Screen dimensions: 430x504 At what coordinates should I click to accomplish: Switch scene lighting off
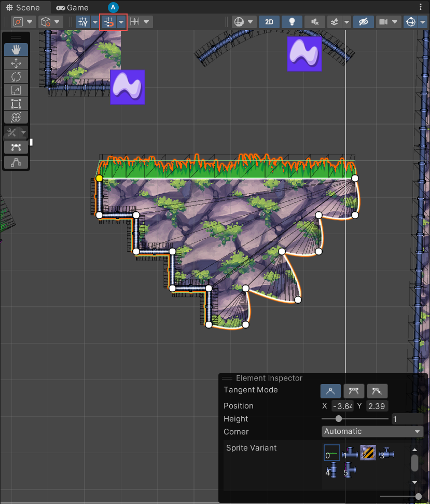pyautogui.click(x=291, y=22)
